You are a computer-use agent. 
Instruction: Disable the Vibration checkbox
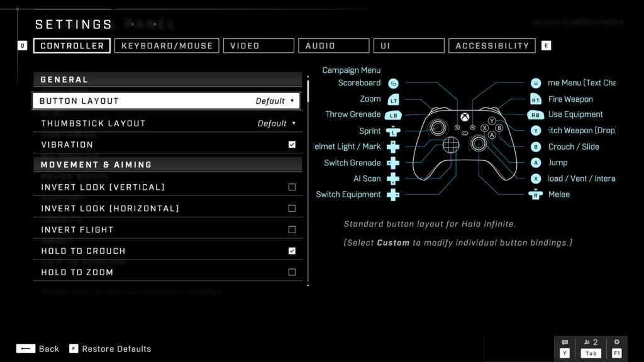292,145
